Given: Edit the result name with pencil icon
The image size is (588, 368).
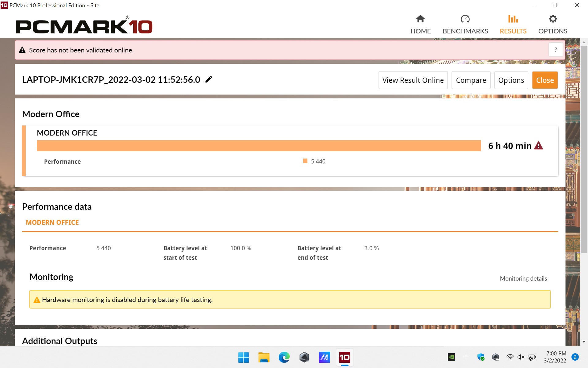Looking at the screenshot, I should click(209, 79).
